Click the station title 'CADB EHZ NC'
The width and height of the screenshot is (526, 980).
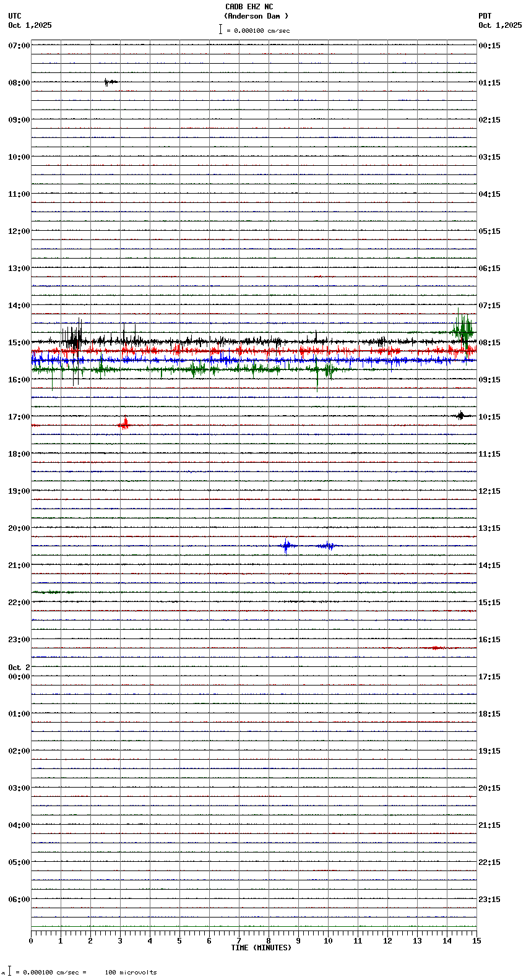click(249, 7)
